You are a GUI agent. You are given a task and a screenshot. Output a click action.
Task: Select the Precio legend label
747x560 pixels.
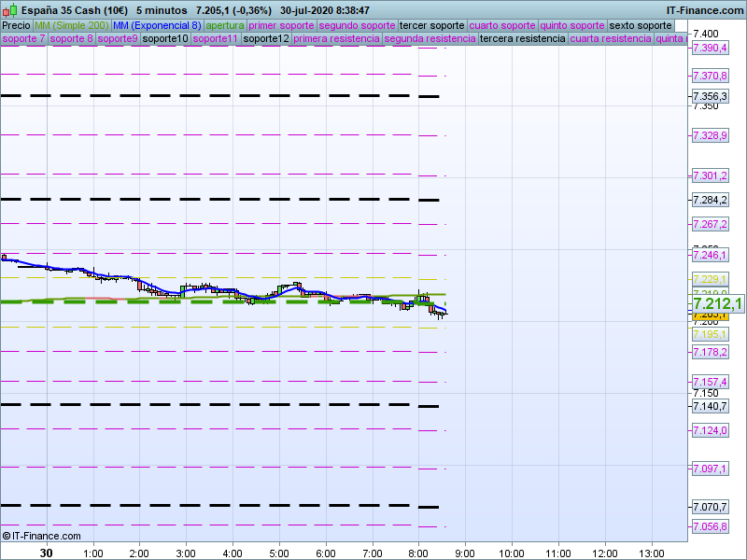pyautogui.click(x=16, y=25)
